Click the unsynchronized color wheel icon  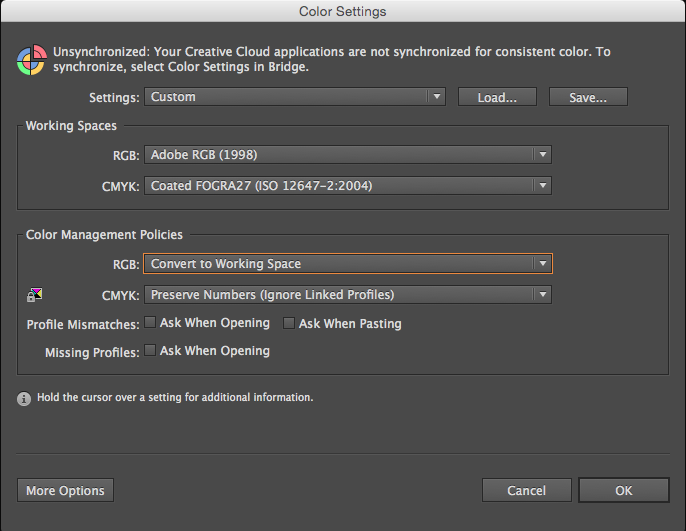coord(32,60)
